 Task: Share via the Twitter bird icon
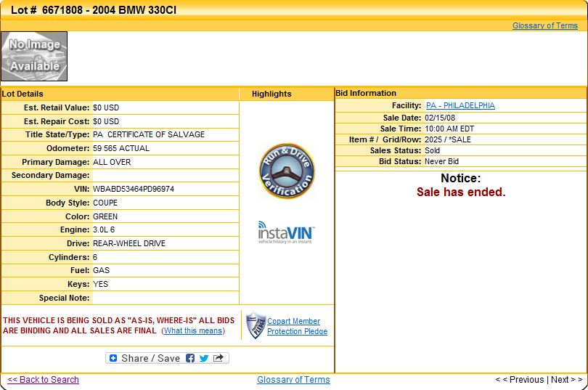pyautogui.click(x=204, y=358)
